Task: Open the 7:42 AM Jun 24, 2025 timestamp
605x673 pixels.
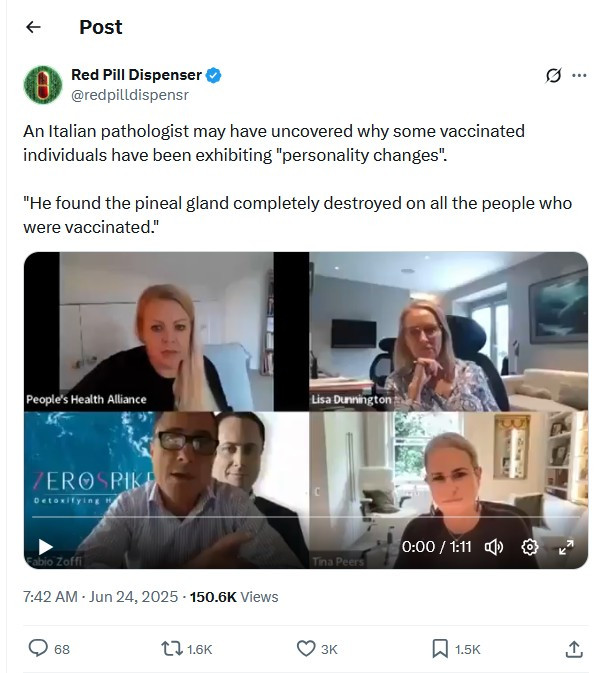Action: click(x=100, y=597)
